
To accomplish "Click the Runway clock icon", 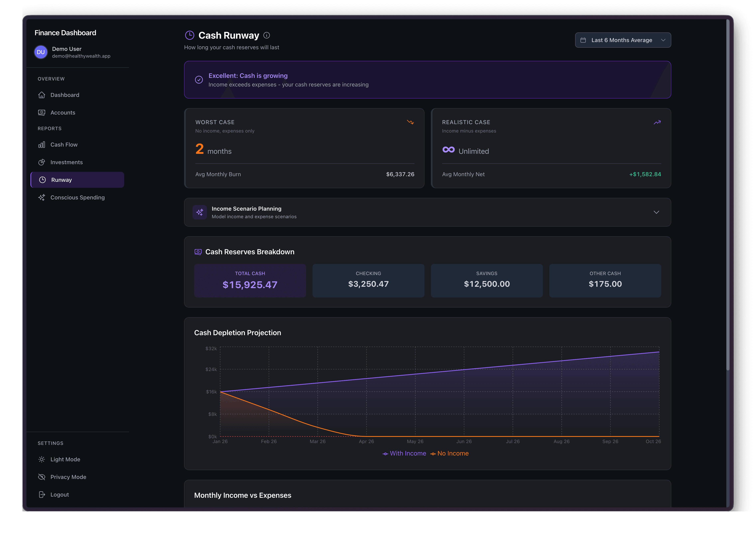I will coord(43,180).
